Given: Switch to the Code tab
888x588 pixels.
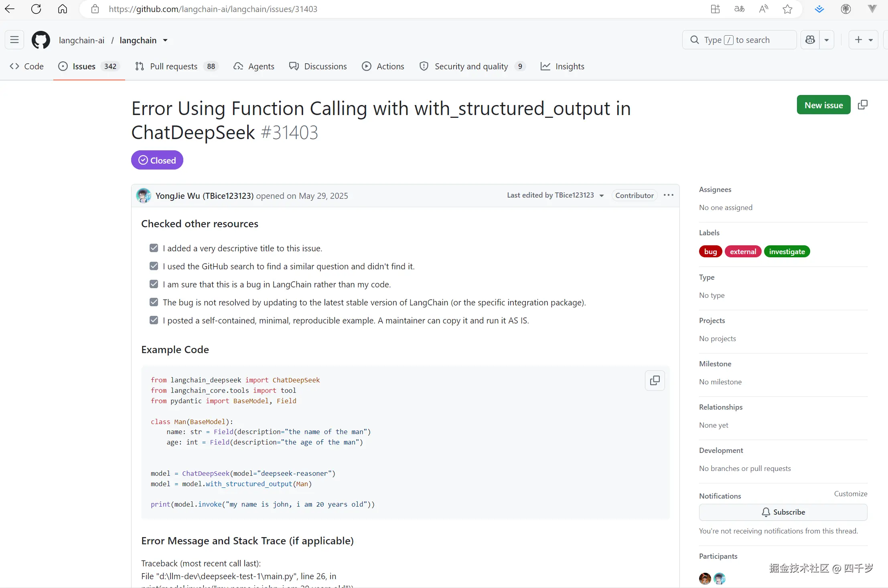Looking at the screenshot, I should 26,66.
